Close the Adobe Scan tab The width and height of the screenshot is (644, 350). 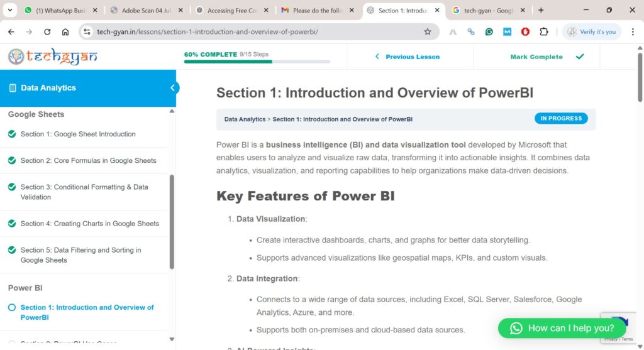180,10
